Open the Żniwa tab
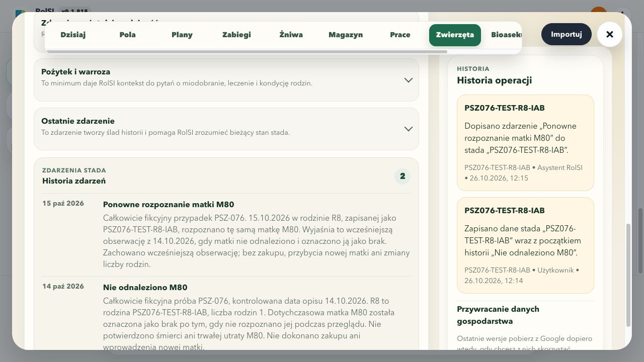The image size is (644, 362). (291, 35)
